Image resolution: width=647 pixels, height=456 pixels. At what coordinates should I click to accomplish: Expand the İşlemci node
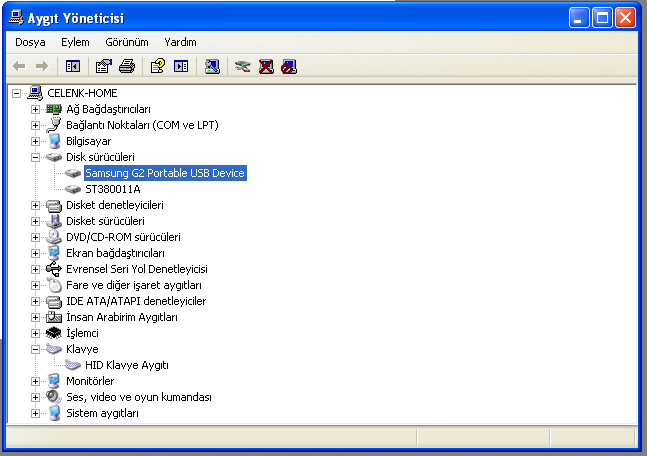click(35, 333)
